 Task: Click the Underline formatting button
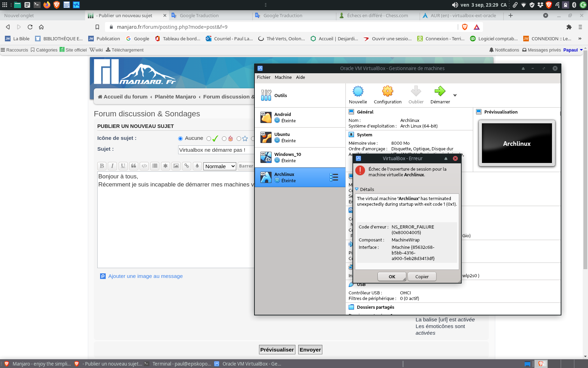coord(123,166)
